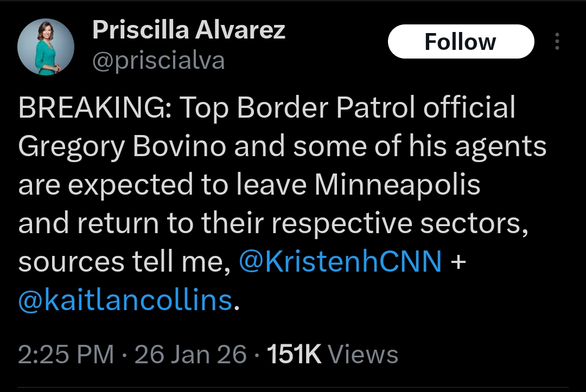
Task: Open the @KristenhCNN mention
Action: pyautogui.click(x=340, y=262)
